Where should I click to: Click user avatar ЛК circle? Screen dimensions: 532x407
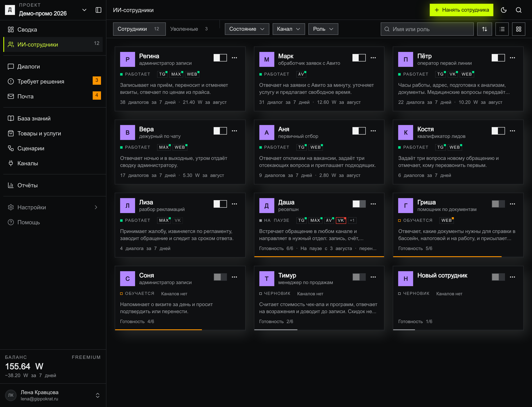(x=11, y=395)
